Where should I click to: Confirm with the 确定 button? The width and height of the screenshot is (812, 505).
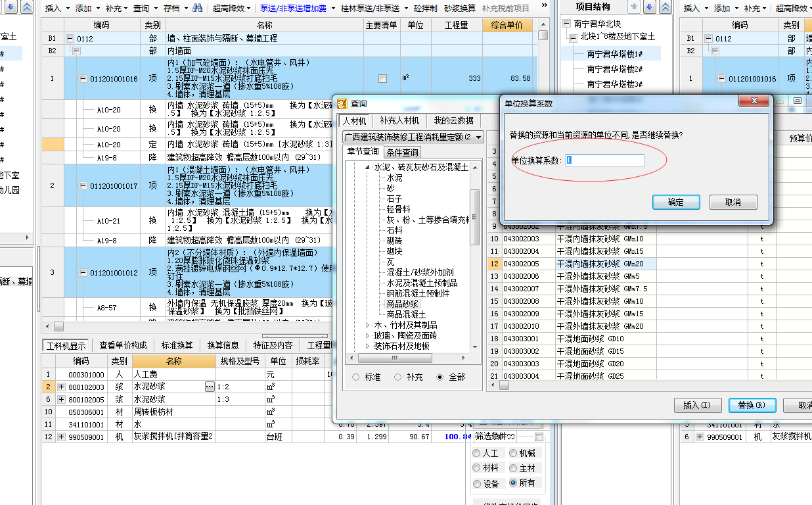tap(676, 202)
